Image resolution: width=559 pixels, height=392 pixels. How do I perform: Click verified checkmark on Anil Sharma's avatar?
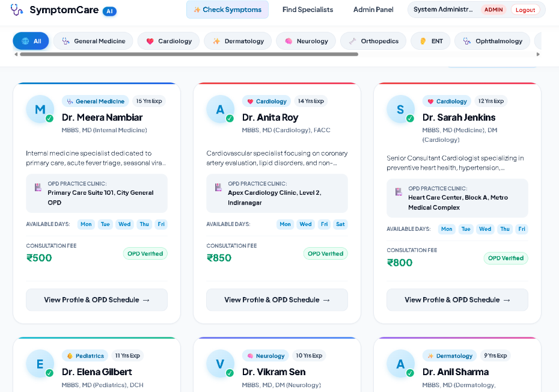pyautogui.click(x=411, y=373)
